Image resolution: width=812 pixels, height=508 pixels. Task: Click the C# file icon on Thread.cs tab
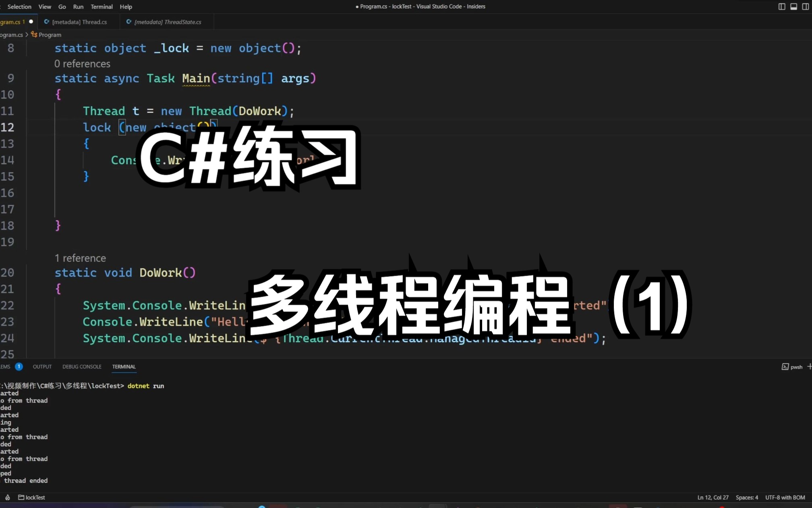pyautogui.click(x=46, y=22)
